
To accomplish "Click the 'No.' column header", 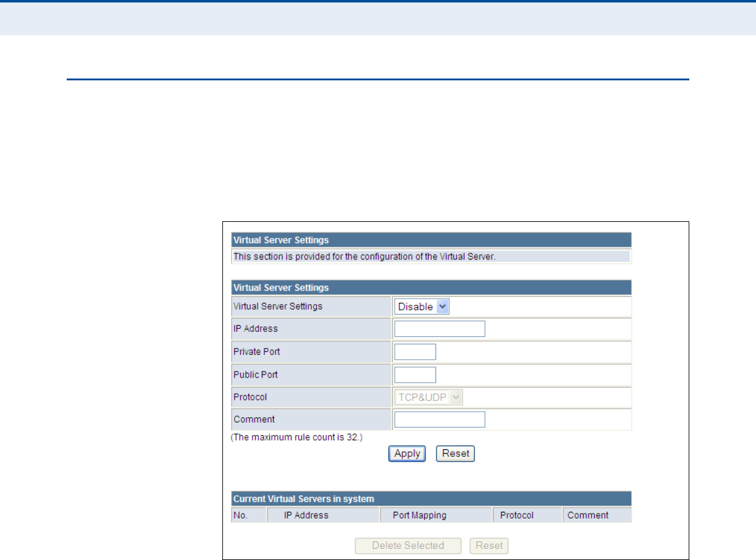I will pos(249,515).
